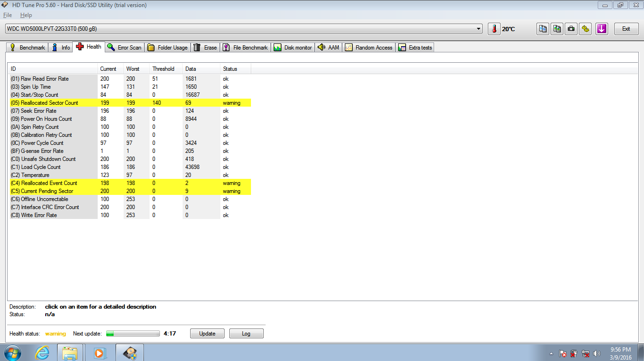Viewport: 644px width, 361px height.
Task: Select the Spin Up Time attribute
Action: pos(129,87)
